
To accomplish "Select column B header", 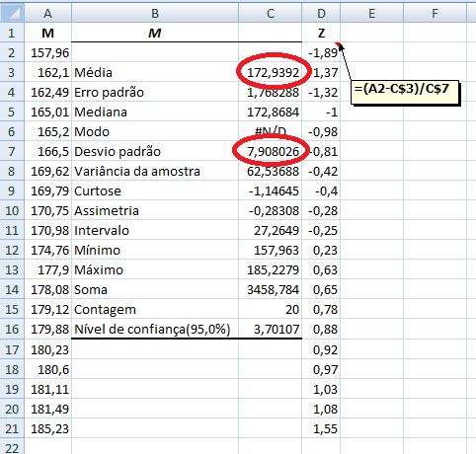I will click(x=155, y=14).
